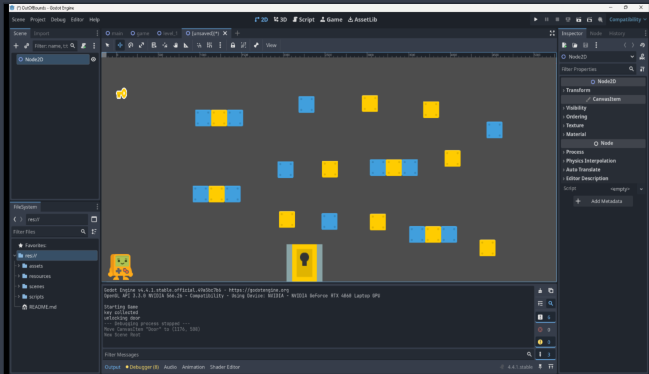The image size is (649, 374).
Task: Click the Add Metadata button
Action: coord(603,201)
